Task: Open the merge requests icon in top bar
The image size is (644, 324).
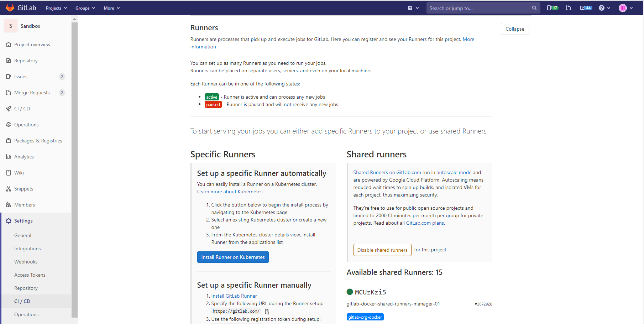Action: coord(569,8)
